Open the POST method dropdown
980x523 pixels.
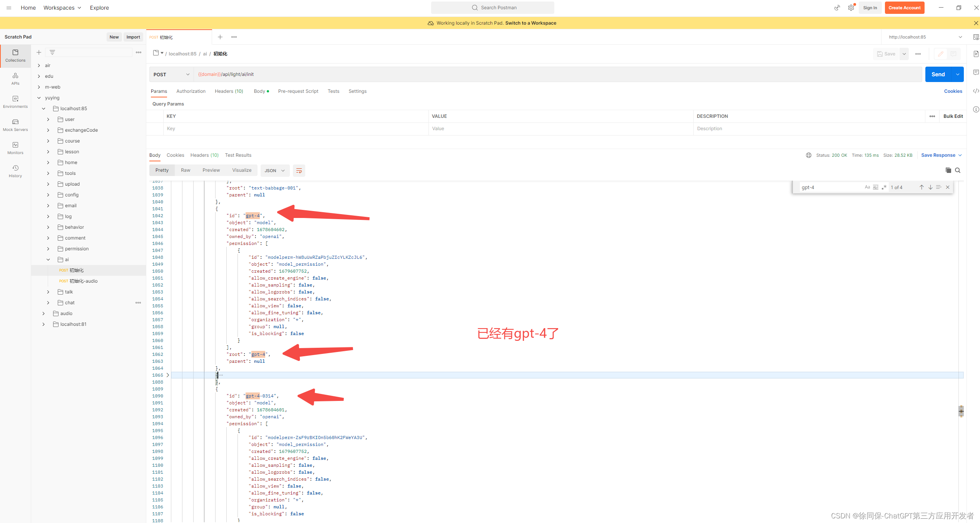click(171, 74)
